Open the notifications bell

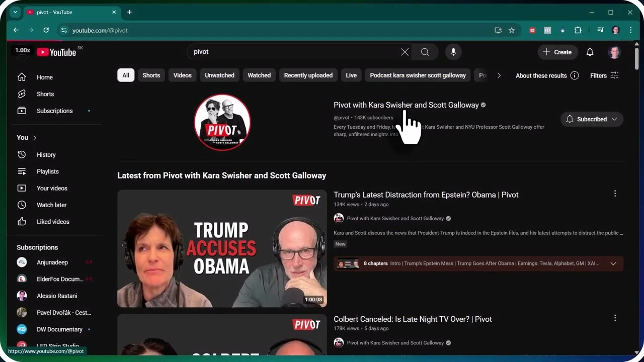[590, 52]
